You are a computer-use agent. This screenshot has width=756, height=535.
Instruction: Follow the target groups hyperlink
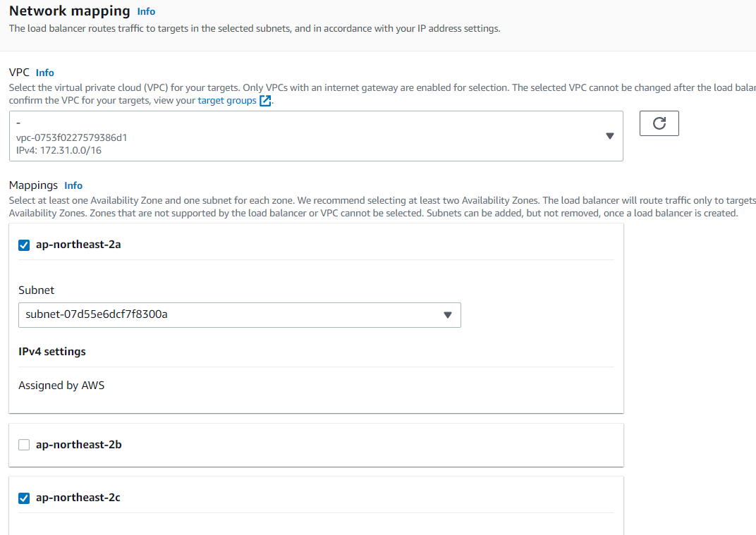(227, 101)
